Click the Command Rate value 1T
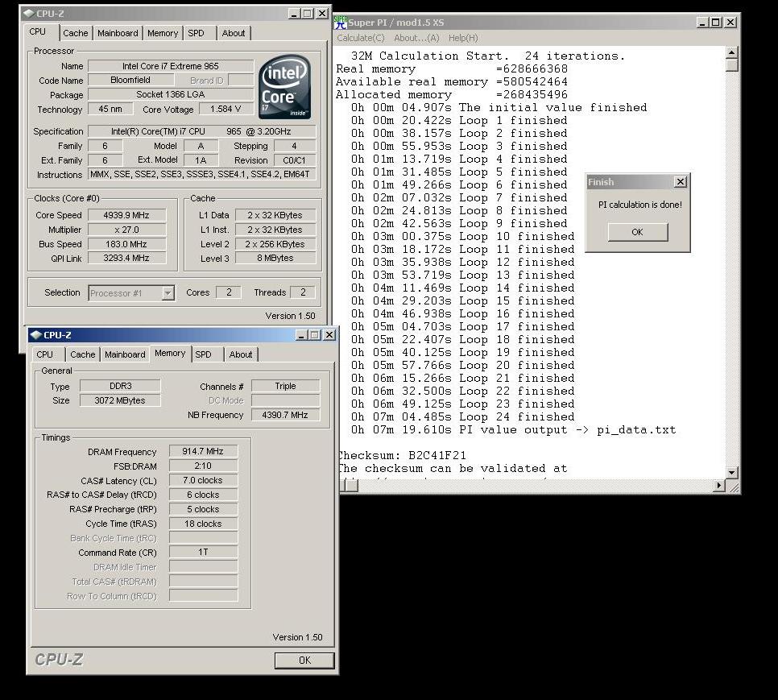Screen dimensions: 778x700 (203, 552)
